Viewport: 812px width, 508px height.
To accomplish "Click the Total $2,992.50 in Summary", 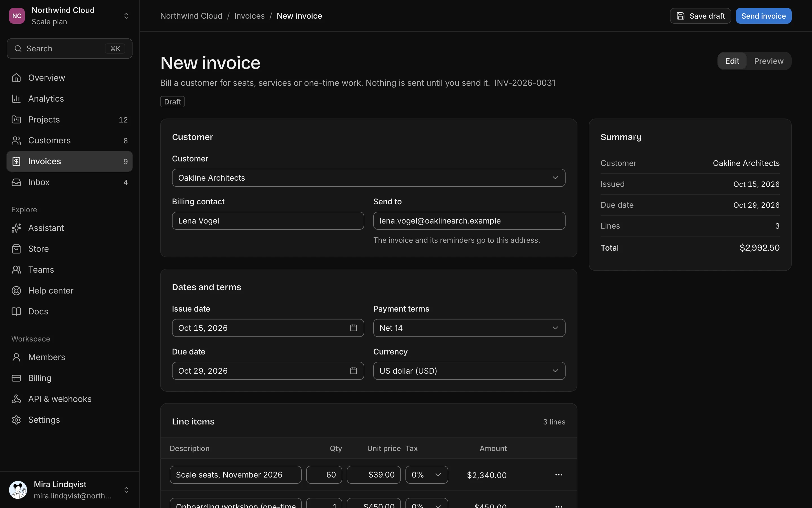I will click(x=759, y=248).
